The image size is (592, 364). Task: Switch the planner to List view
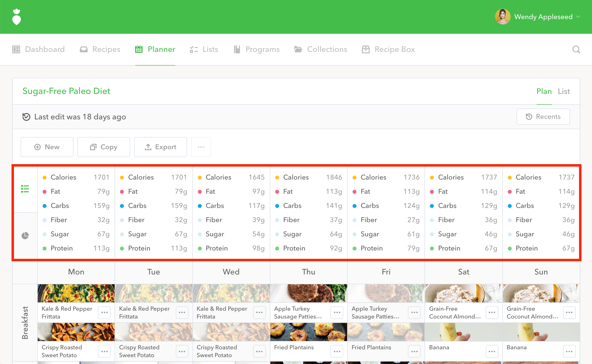[x=564, y=91]
